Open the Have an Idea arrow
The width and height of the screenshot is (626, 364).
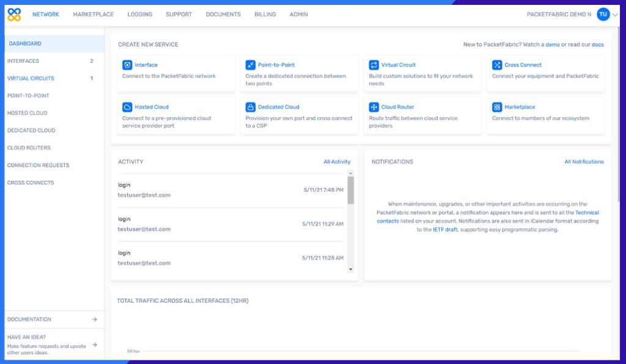pos(95,345)
